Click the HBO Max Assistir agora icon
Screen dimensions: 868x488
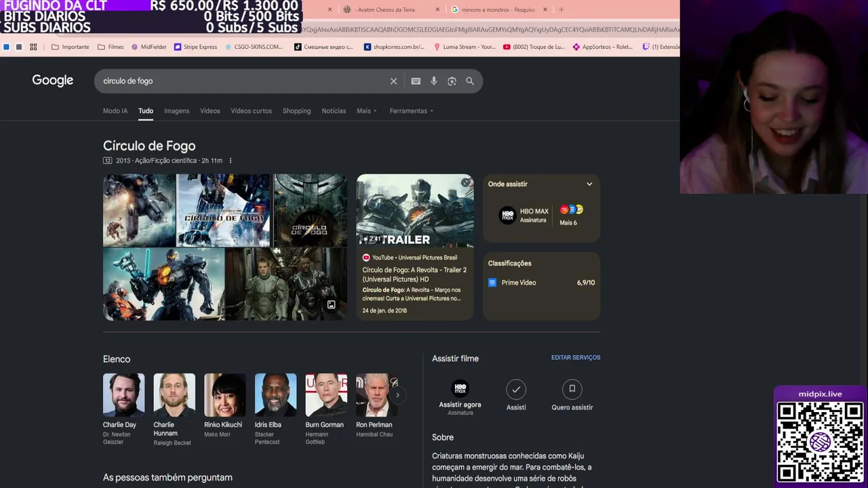click(460, 389)
